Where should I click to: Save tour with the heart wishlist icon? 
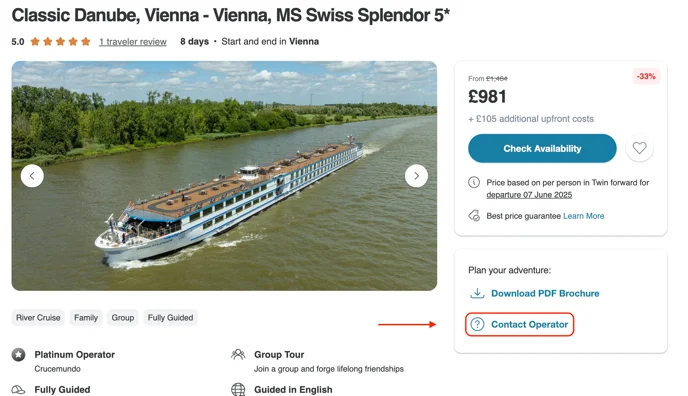[639, 148]
